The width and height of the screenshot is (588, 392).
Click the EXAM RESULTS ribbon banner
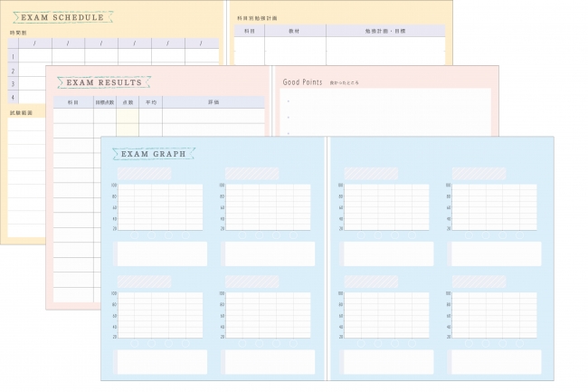103,82
